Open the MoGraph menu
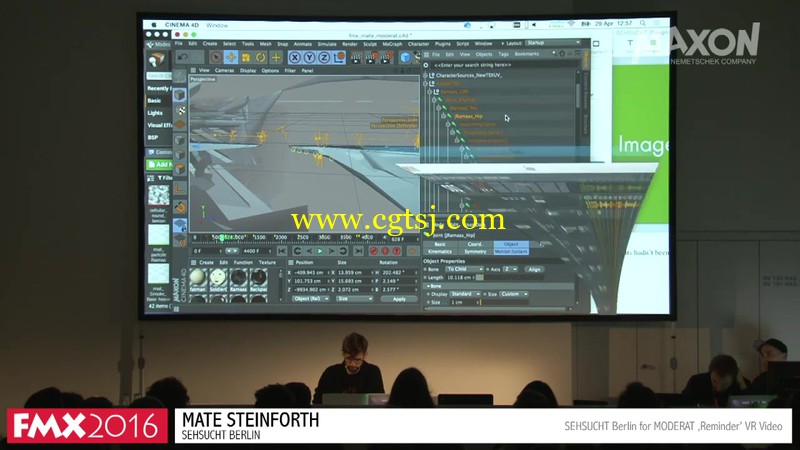800x450 pixels. click(x=392, y=44)
